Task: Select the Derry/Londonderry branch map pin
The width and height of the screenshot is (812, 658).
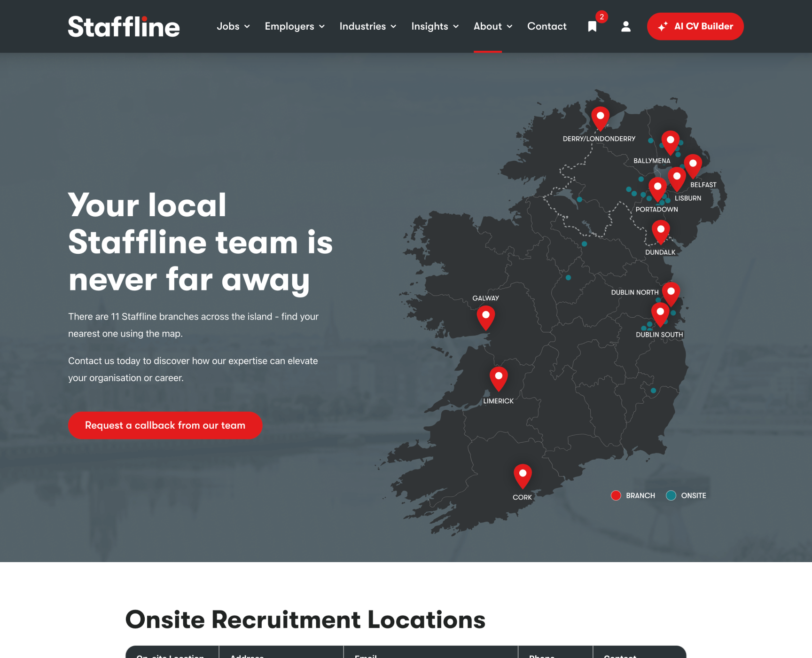Action: pyautogui.click(x=600, y=117)
